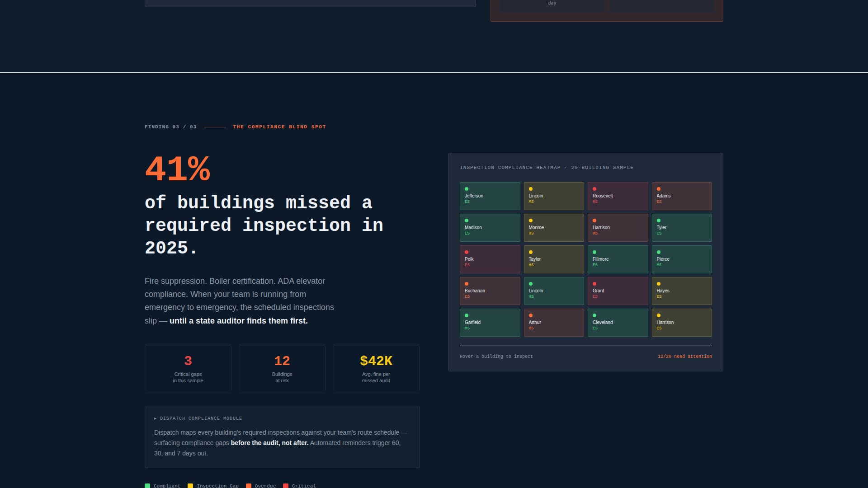Click the green Compliant legend swatch
This screenshot has width=868, height=488.
pyautogui.click(x=147, y=486)
